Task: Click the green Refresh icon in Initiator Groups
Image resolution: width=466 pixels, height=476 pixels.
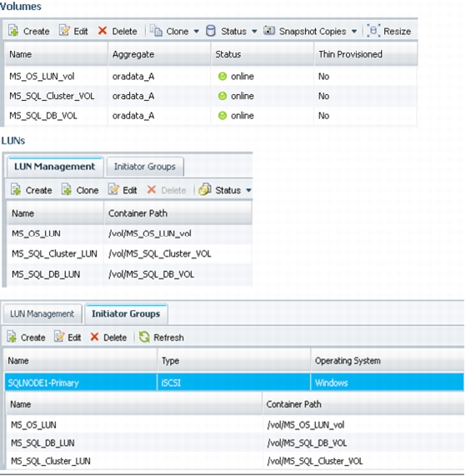Action: [144, 337]
